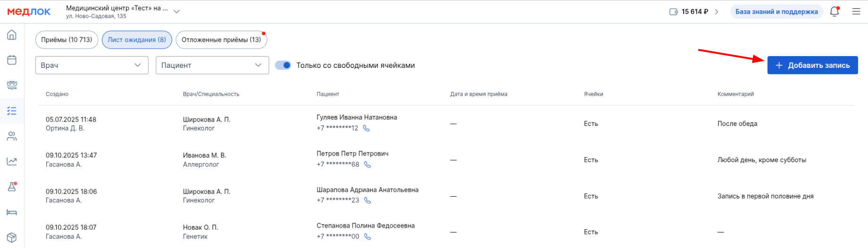Expand the medical center selector chevron
Image resolution: width=868 pixels, height=248 pixels.
(177, 11)
